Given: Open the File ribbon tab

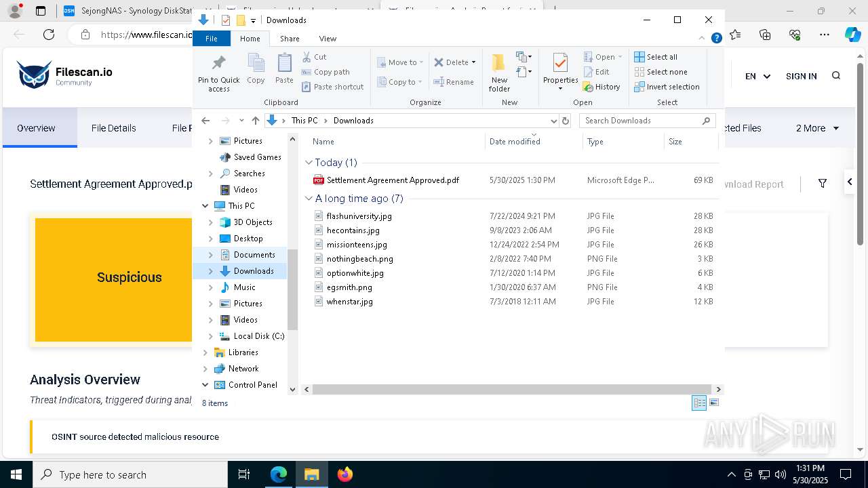Looking at the screenshot, I should point(212,39).
